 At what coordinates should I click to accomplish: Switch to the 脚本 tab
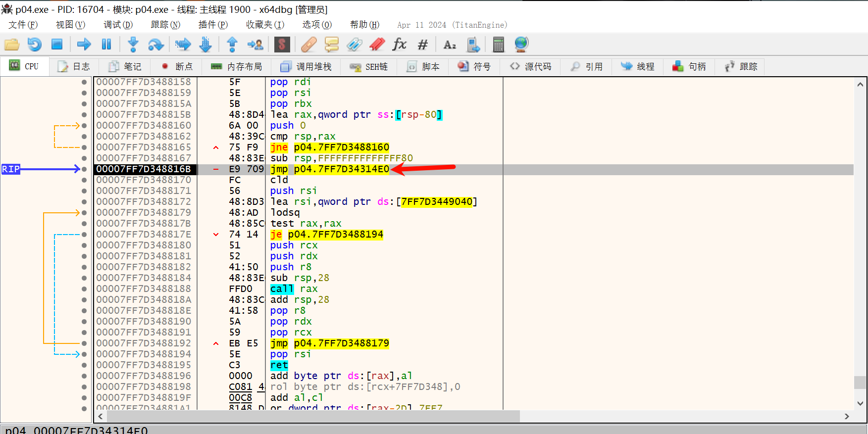pyautogui.click(x=423, y=66)
